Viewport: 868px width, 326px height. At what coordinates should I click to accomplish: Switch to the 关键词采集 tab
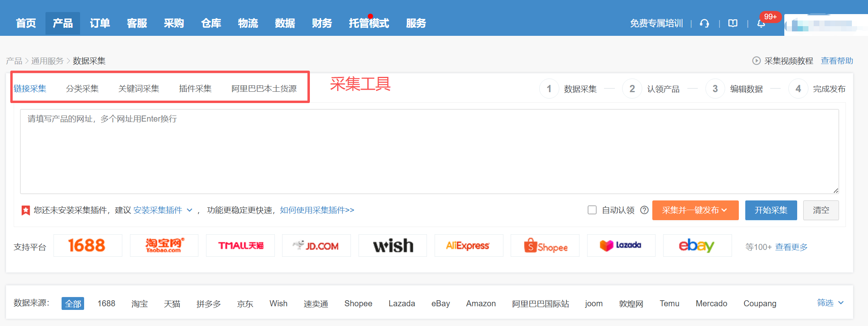(139, 89)
